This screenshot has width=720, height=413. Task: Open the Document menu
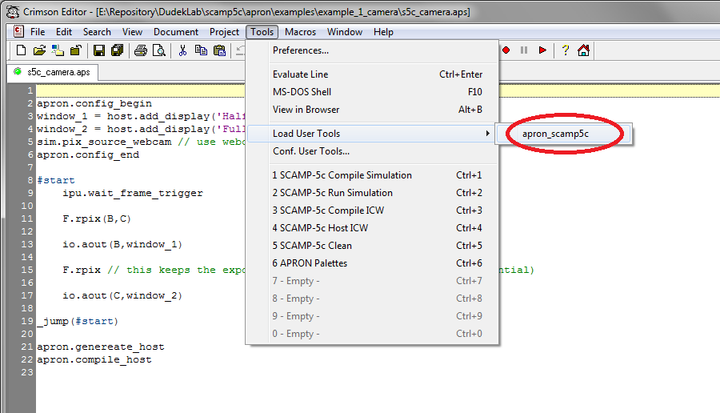[x=176, y=32]
